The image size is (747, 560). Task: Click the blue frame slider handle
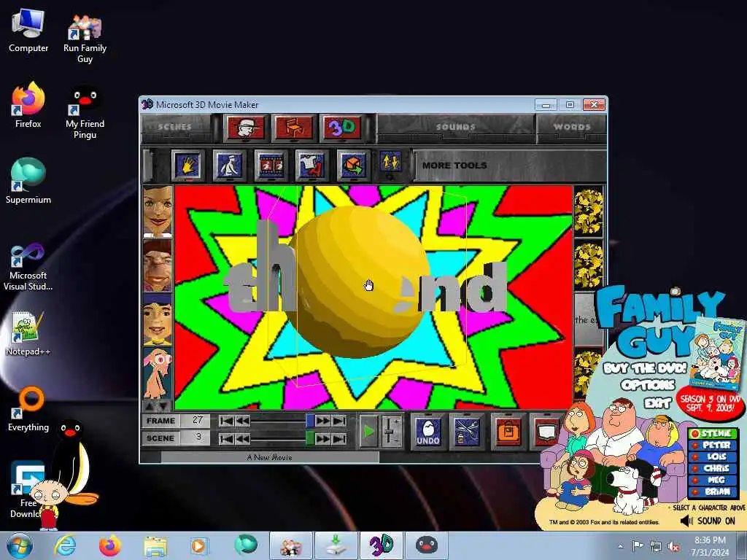310,421
